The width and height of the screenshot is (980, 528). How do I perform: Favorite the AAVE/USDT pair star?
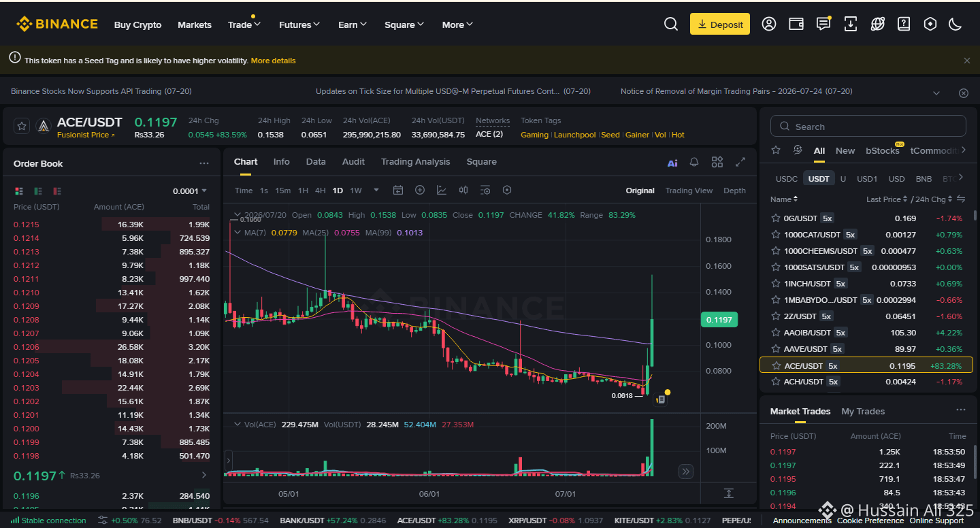point(776,349)
